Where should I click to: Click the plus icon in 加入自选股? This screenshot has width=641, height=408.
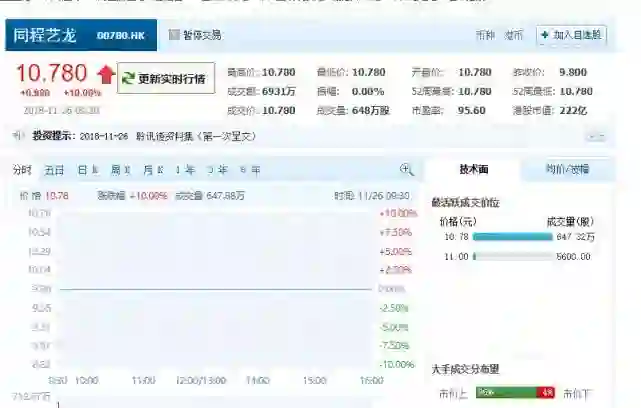pyautogui.click(x=544, y=35)
